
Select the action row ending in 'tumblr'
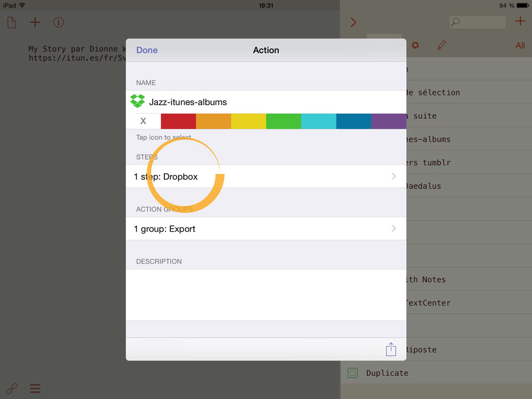pyautogui.click(x=469, y=163)
